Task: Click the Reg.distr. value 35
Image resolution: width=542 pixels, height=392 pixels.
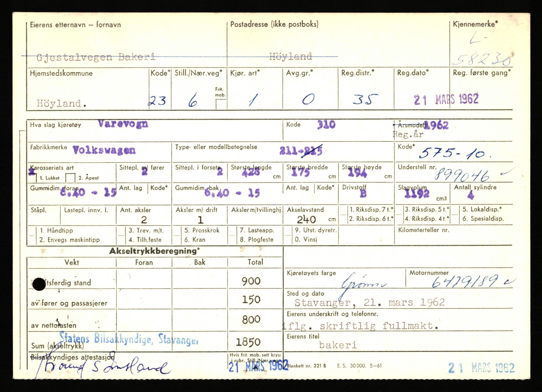Action: coord(365,99)
